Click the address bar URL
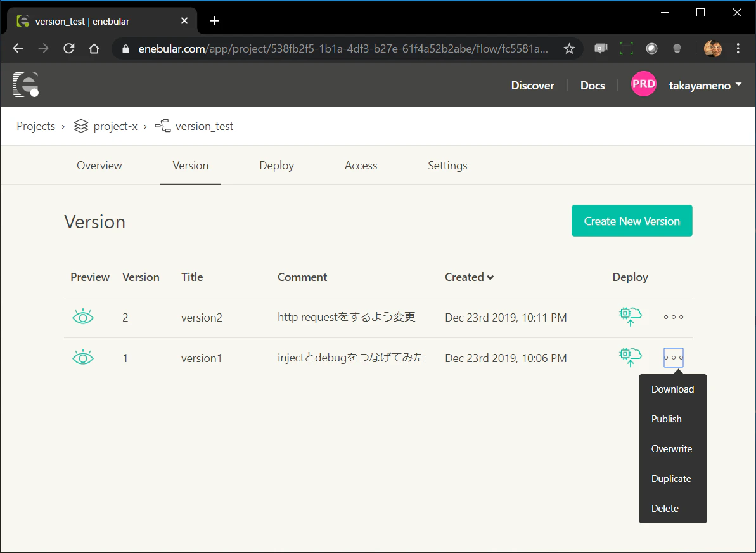This screenshot has height=553, width=756. click(343, 49)
